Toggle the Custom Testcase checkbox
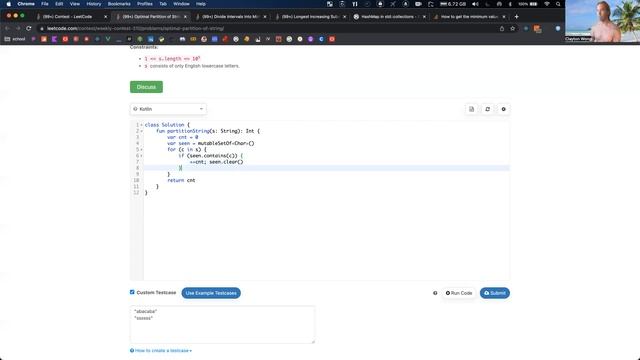 132,292
